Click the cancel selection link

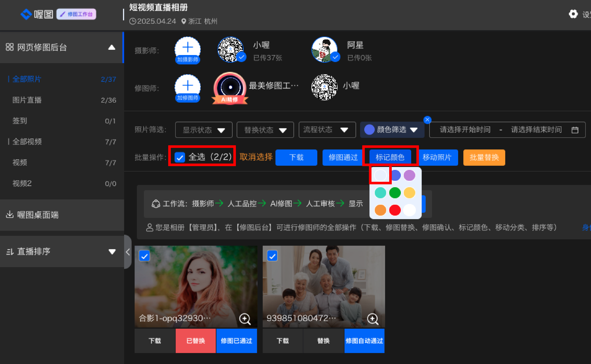pos(256,157)
